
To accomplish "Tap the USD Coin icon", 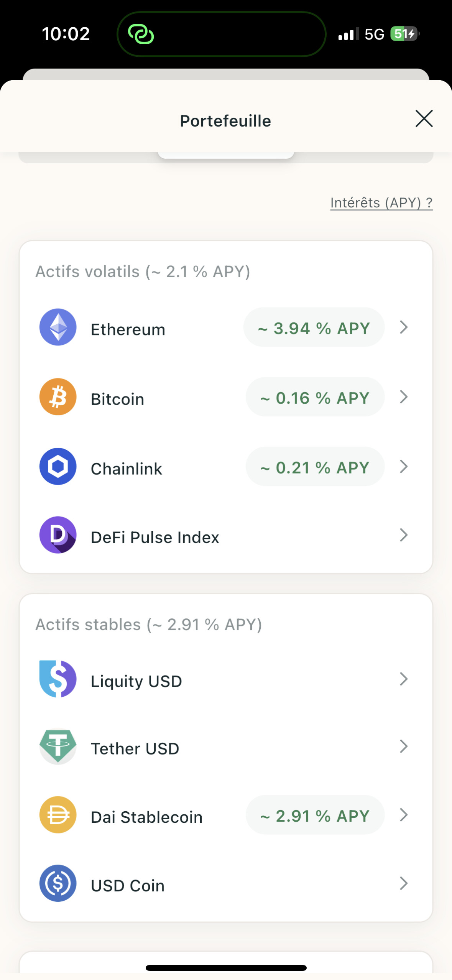I will (x=58, y=883).
